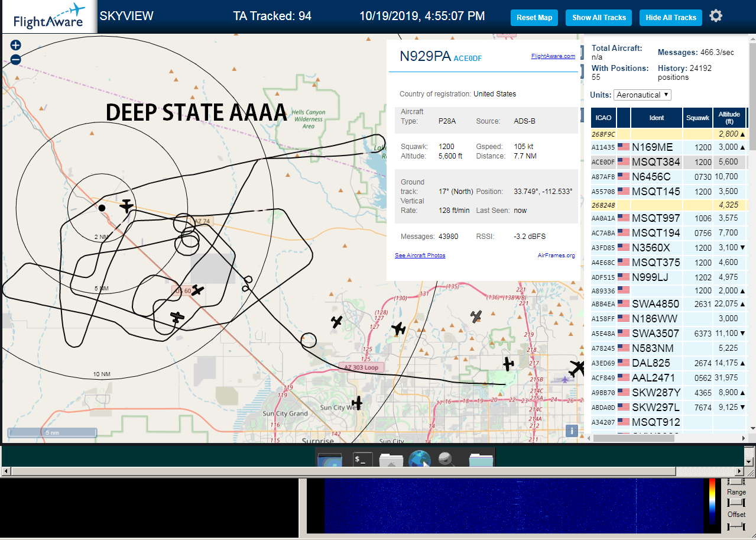The image size is (756, 540).
Task: Open the magnifier search icon in dock
Action: (x=446, y=459)
